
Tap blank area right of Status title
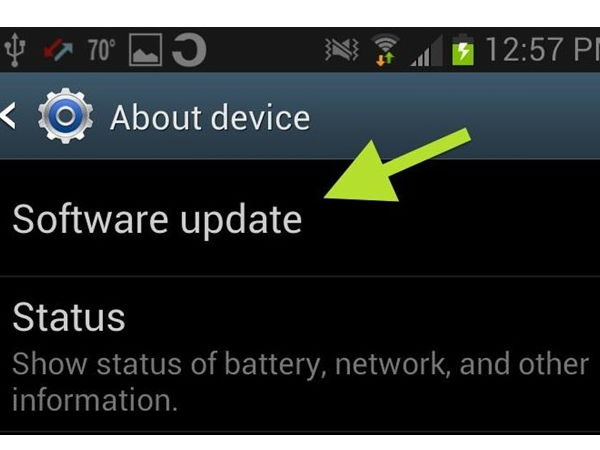tap(364, 318)
